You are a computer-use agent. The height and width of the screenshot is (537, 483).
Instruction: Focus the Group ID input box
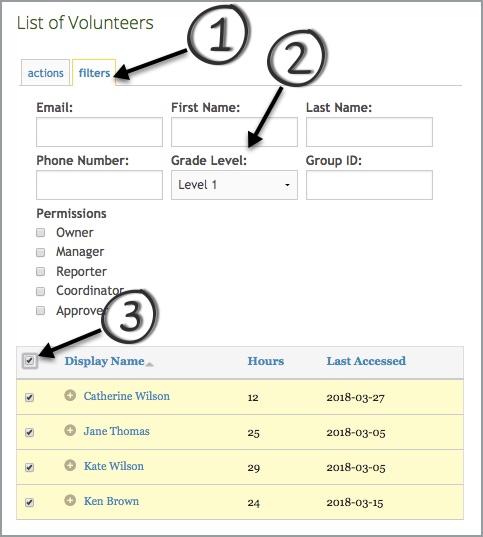tap(369, 185)
